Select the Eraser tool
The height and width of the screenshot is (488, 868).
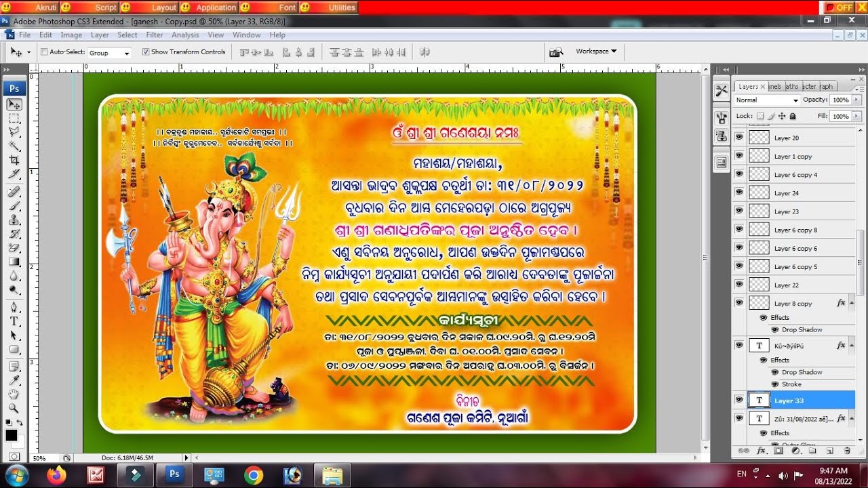[14, 248]
